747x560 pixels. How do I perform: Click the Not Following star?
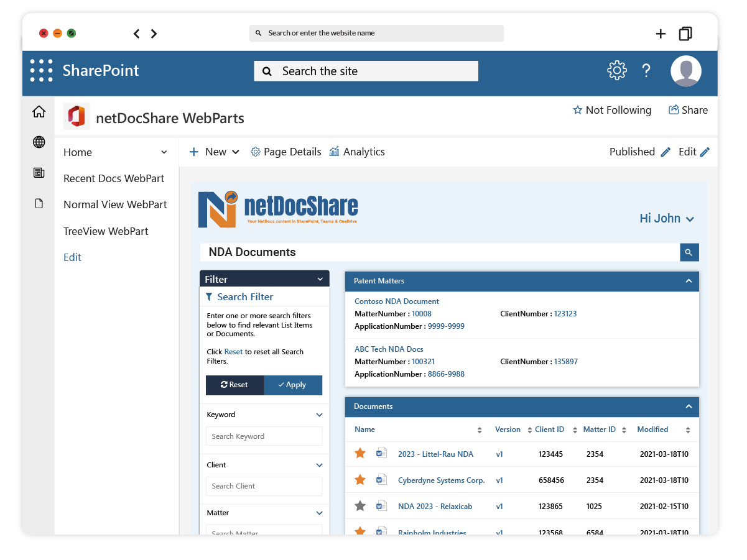tap(578, 110)
